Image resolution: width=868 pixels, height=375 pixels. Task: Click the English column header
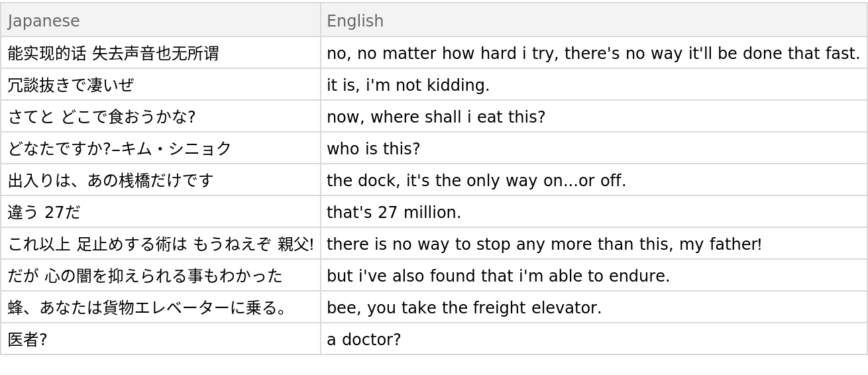594,21
